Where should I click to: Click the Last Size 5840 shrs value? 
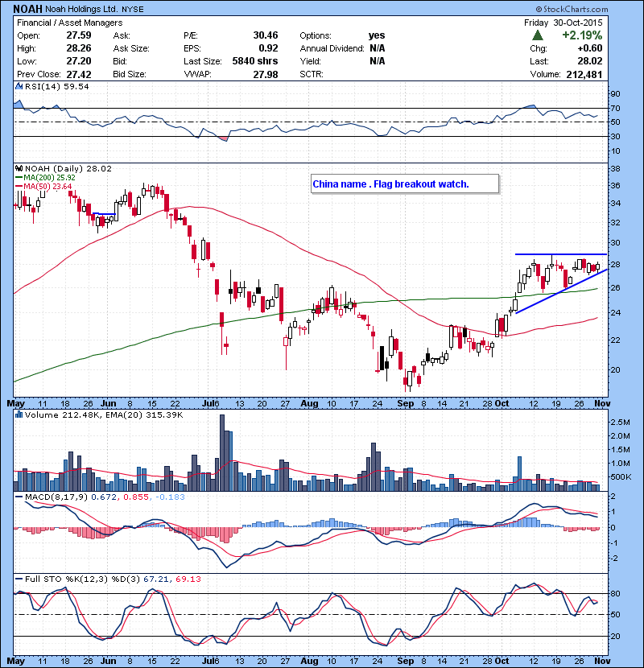(x=255, y=61)
